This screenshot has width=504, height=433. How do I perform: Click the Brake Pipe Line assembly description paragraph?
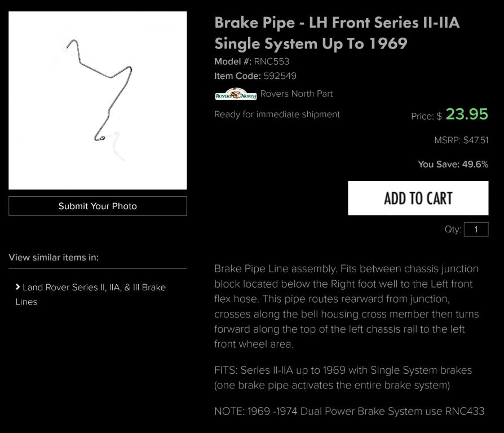(346, 306)
